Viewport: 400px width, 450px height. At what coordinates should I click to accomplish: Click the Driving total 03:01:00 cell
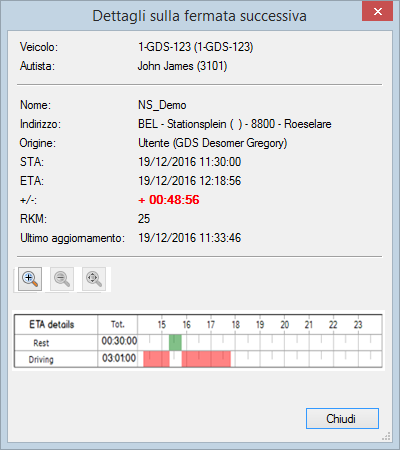point(119,358)
